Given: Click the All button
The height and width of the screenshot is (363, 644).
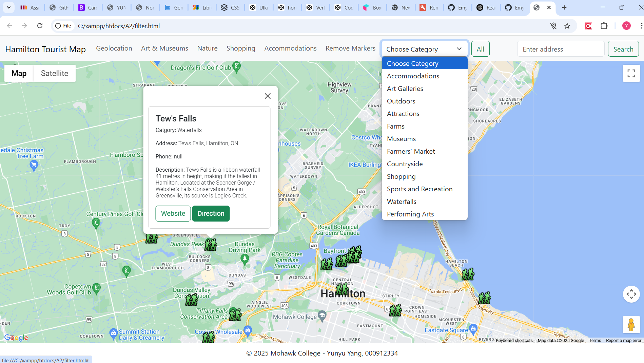Looking at the screenshot, I should [x=480, y=49].
